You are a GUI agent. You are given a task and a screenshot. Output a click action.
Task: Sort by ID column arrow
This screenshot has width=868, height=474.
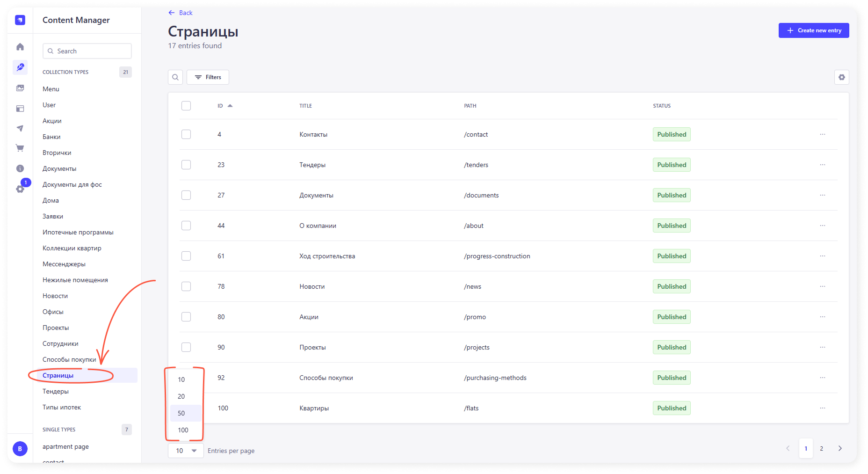[230, 106]
